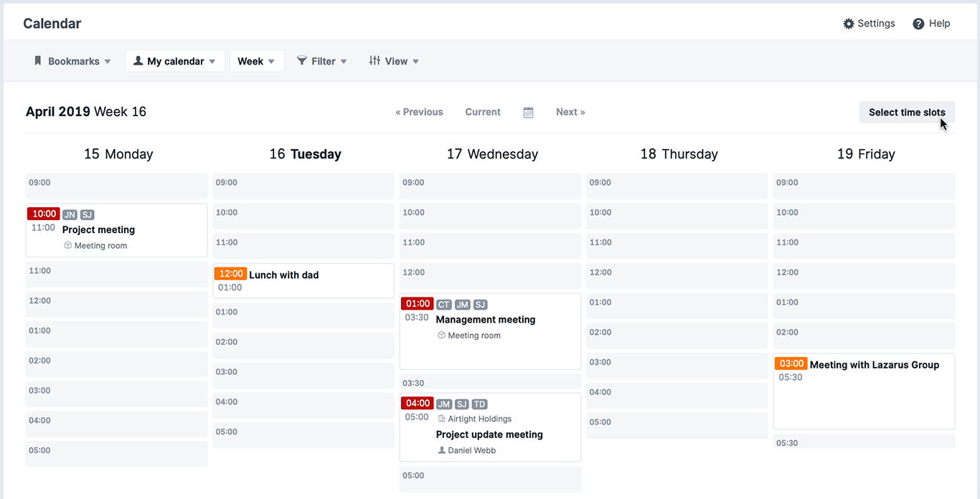Click the SJ badge on Management meeting
The height and width of the screenshot is (499, 980).
481,305
